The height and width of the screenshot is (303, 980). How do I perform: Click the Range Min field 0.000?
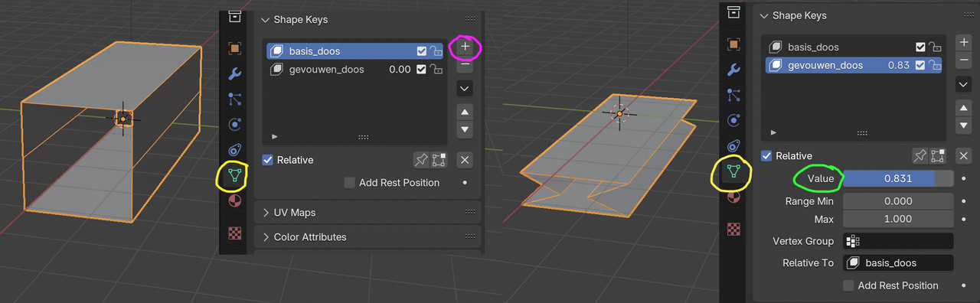(x=898, y=201)
